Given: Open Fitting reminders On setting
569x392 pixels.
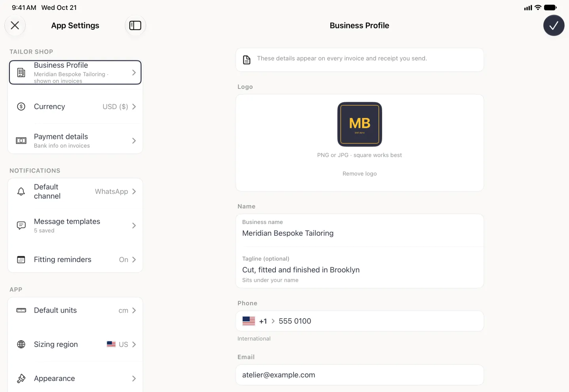Looking at the screenshot, I should coord(124,259).
